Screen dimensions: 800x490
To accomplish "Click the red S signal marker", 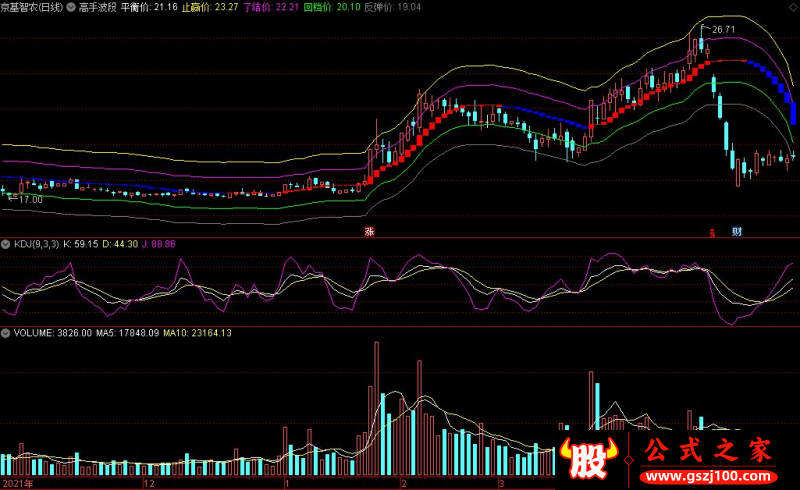I will [712, 233].
